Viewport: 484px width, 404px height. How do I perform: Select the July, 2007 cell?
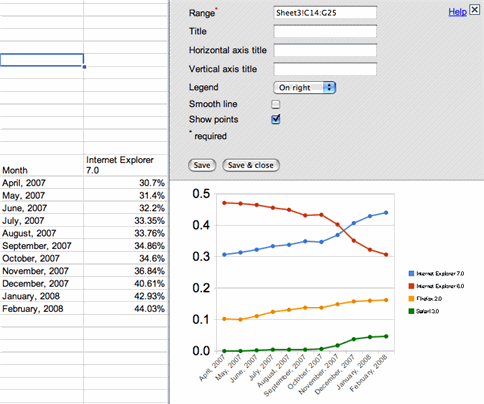pos(42,221)
